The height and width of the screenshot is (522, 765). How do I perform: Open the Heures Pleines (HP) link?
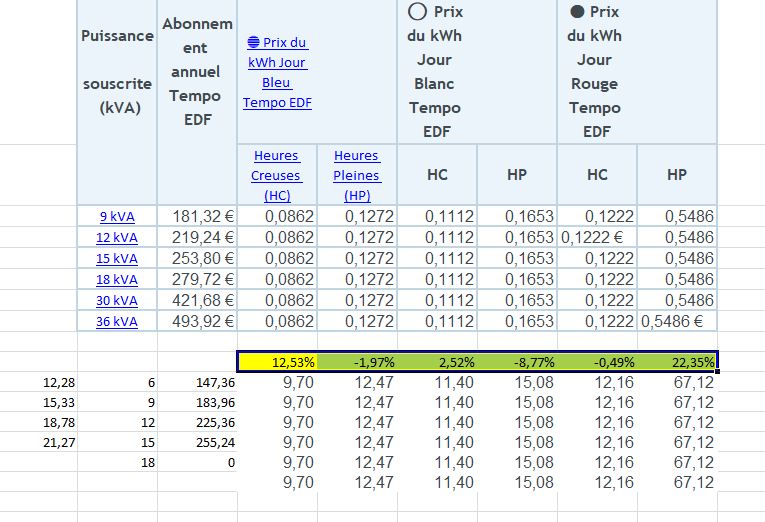[x=357, y=175]
